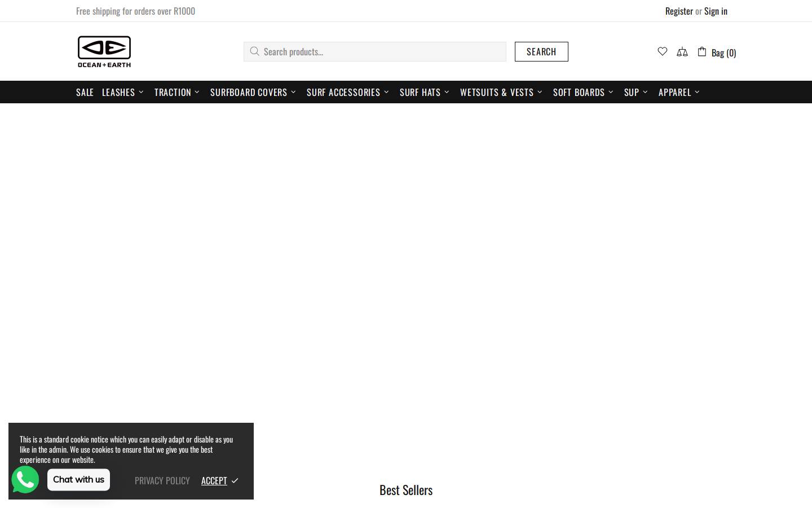
Task: Open the Soft Boards category
Action: 579,92
